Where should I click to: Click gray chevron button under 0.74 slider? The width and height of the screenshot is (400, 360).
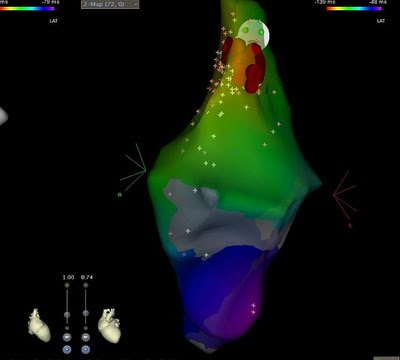86,337
